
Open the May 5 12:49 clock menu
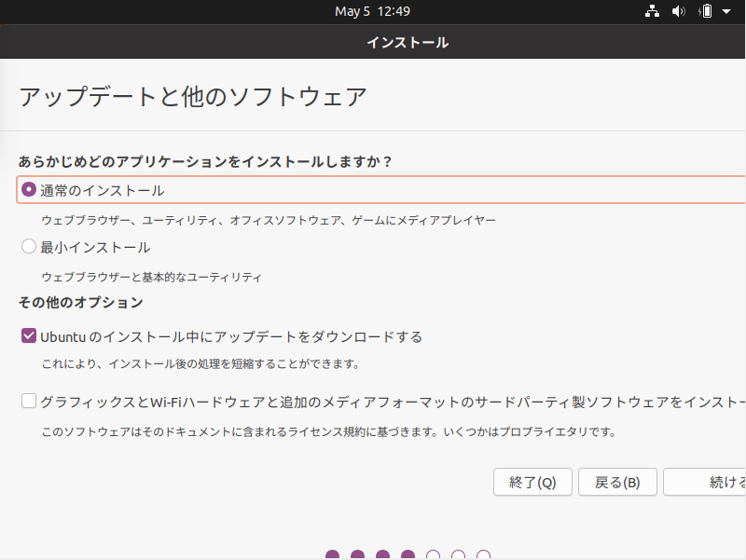click(372, 11)
